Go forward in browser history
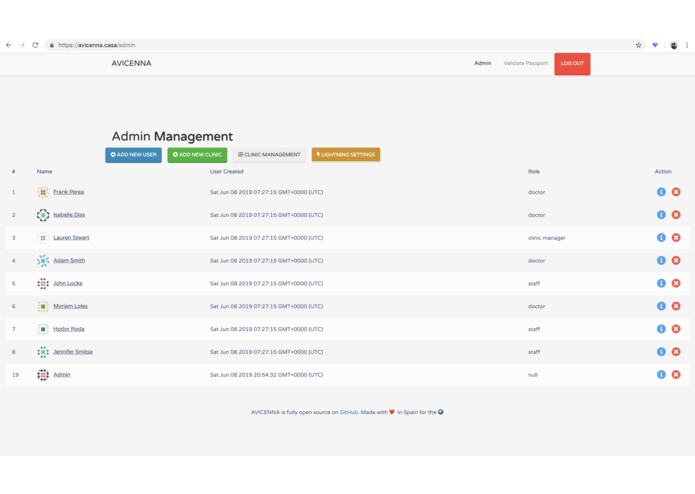Image resolution: width=695 pixels, height=494 pixels. 22,45
